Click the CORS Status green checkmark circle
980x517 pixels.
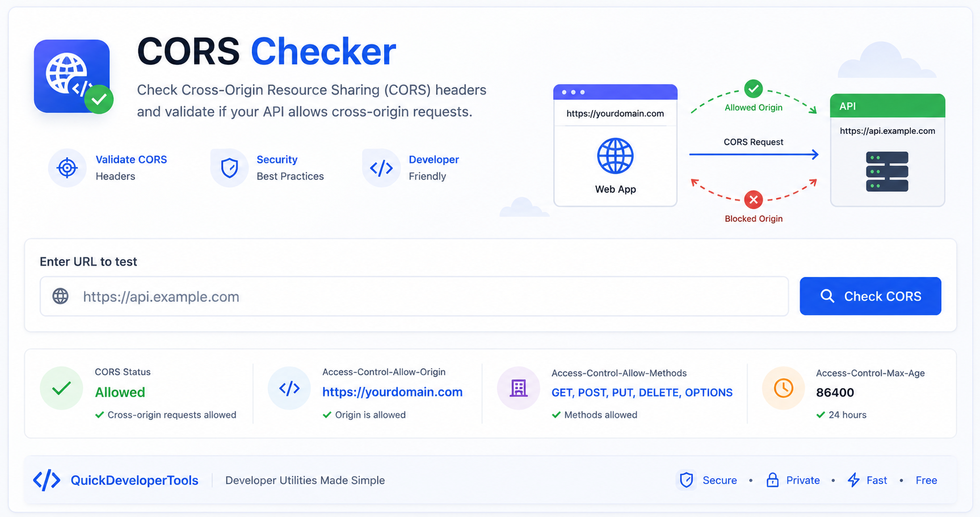click(x=61, y=388)
